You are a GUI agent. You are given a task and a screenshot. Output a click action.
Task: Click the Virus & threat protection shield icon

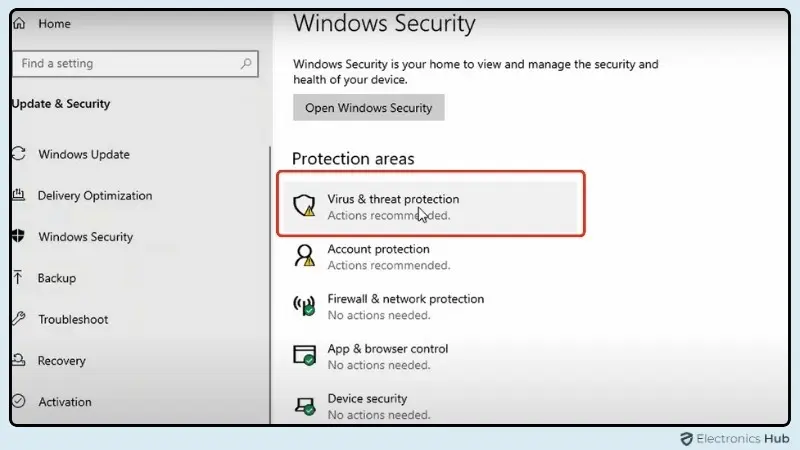click(x=304, y=206)
